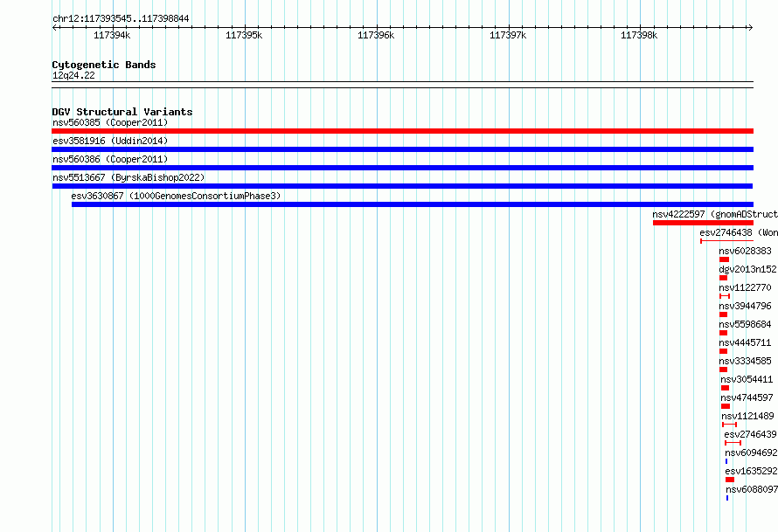Click the 12q24.22 band label
This screenshot has height=532, width=778.
pos(73,75)
